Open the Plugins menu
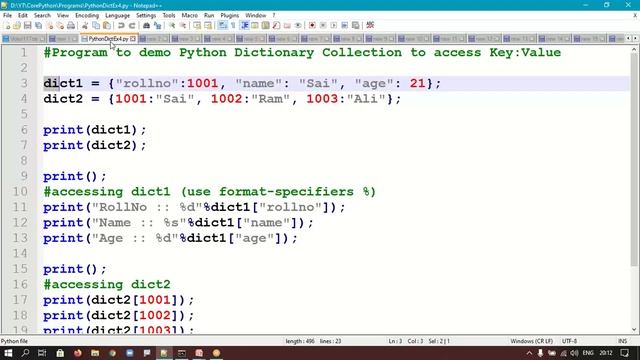This screenshot has width=640, height=360. coord(229,16)
